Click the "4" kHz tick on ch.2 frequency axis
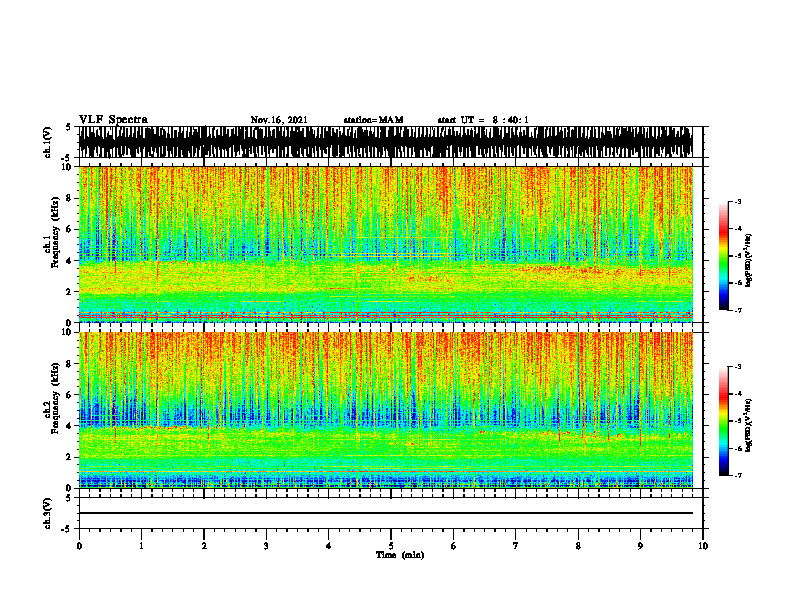The width and height of the screenshot is (792, 612). pyautogui.click(x=70, y=426)
